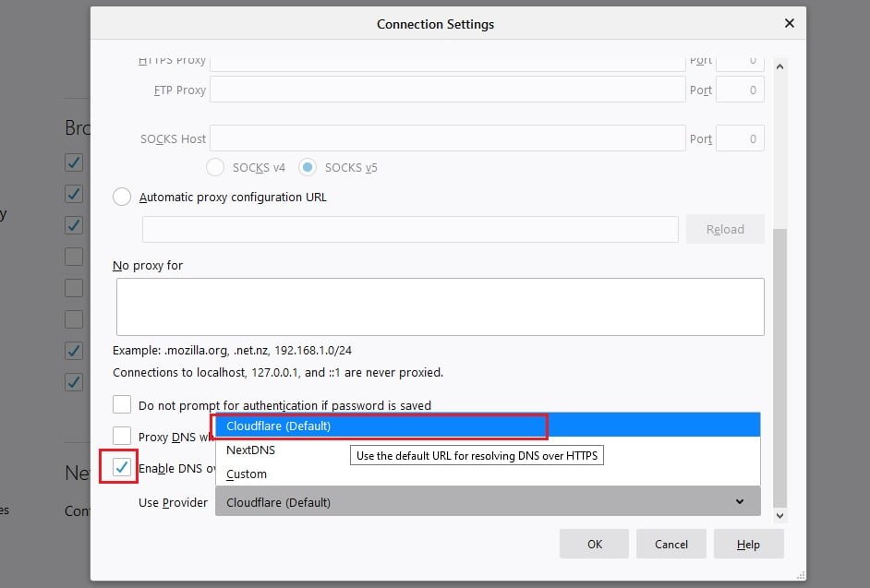Collapse the Use Provider dropdown arrow
This screenshot has height=588, width=870.
(739, 501)
